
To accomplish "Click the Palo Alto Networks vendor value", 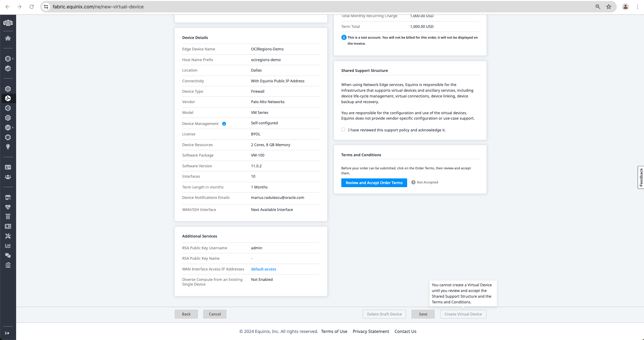I will pos(268,102).
